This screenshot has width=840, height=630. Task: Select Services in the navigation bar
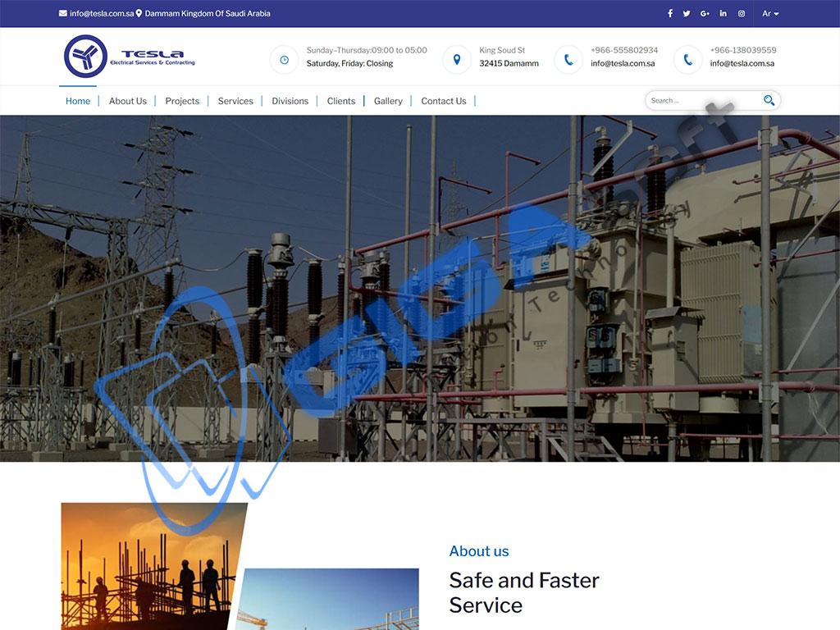point(235,101)
